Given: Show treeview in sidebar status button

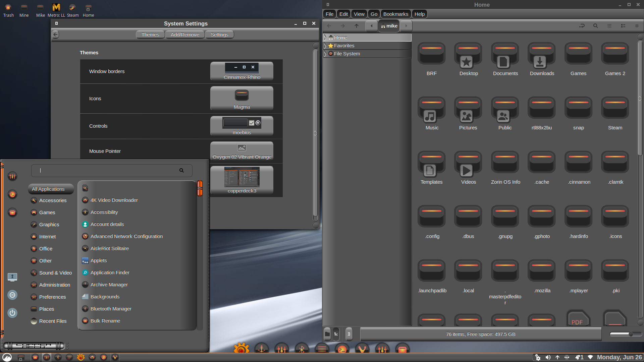Looking at the screenshot, I should coord(336,334).
